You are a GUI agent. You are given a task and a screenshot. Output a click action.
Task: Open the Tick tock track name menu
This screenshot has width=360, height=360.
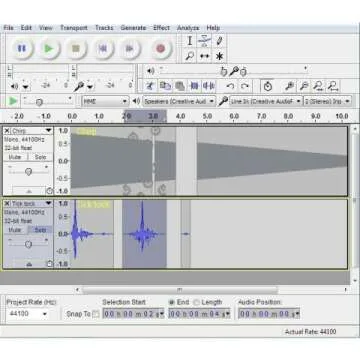32,203
